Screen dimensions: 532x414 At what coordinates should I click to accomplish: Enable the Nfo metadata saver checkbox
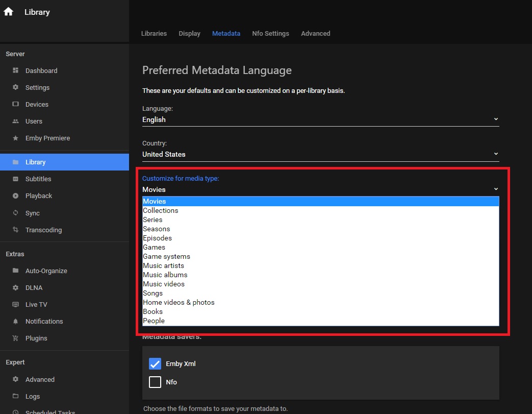155,382
